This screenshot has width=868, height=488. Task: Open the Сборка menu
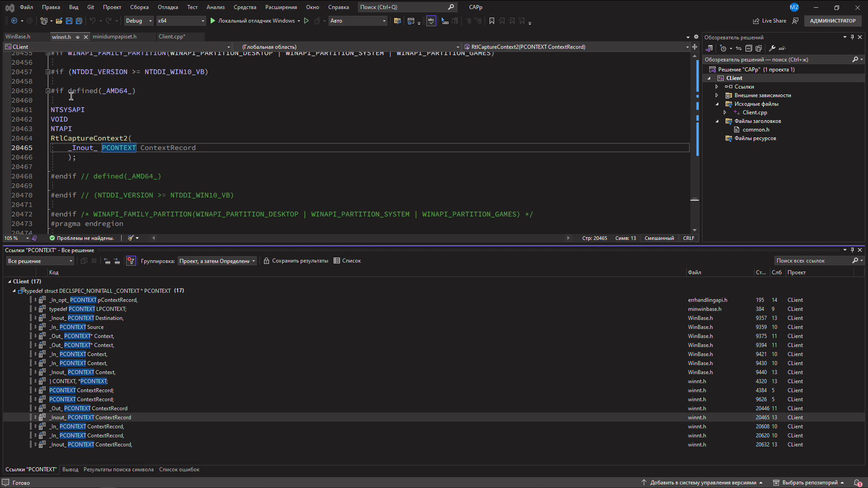click(x=139, y=7)
